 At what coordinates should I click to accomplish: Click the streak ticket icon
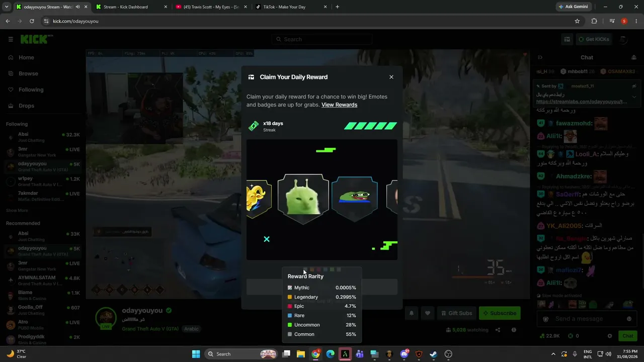tap(254, 126)
